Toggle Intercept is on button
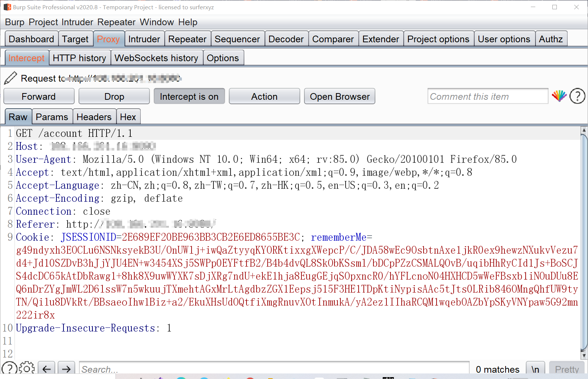Screen dimensions: 588x379 click(x=189, y=96)
